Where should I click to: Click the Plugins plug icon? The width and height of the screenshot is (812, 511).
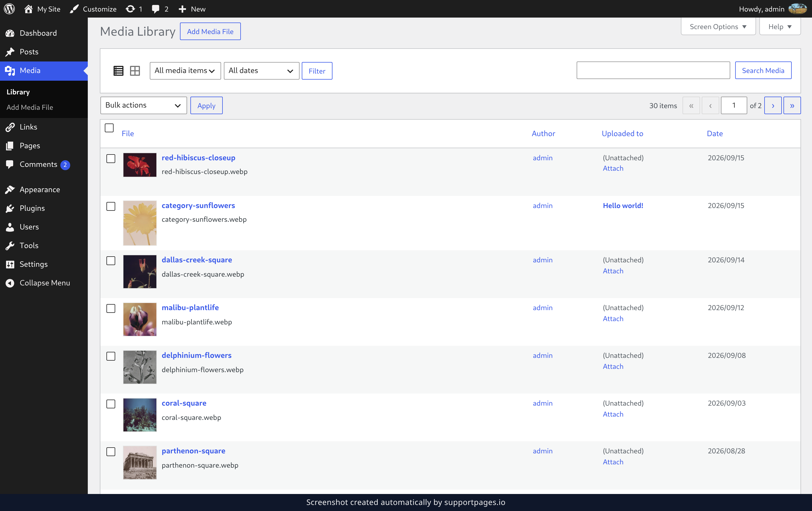pos(10,208)
